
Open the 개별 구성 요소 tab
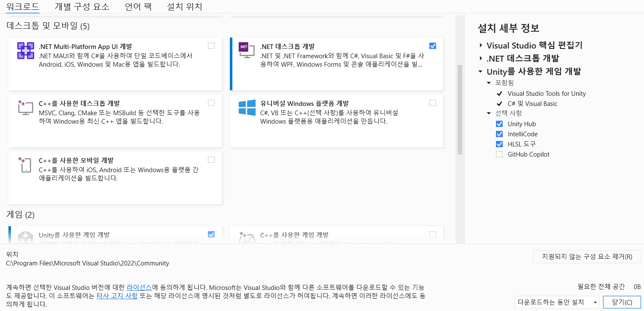[x=82, y=7]
